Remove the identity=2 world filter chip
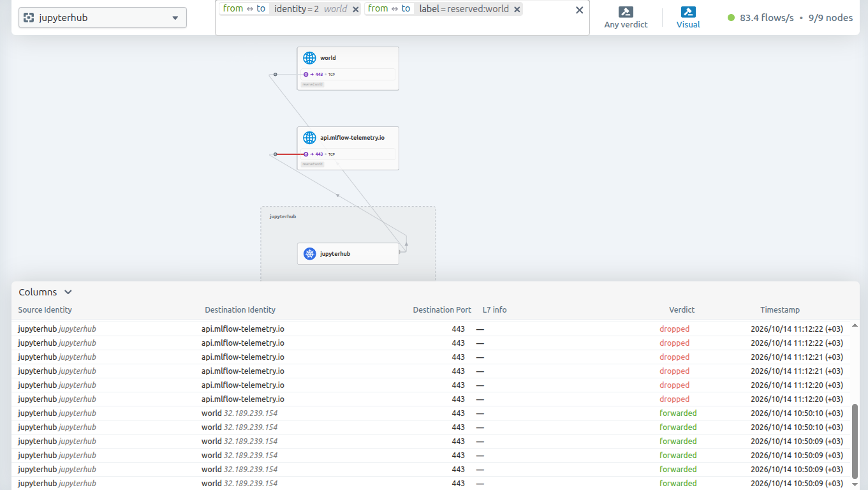868x490 pixels. pos(356,9)
